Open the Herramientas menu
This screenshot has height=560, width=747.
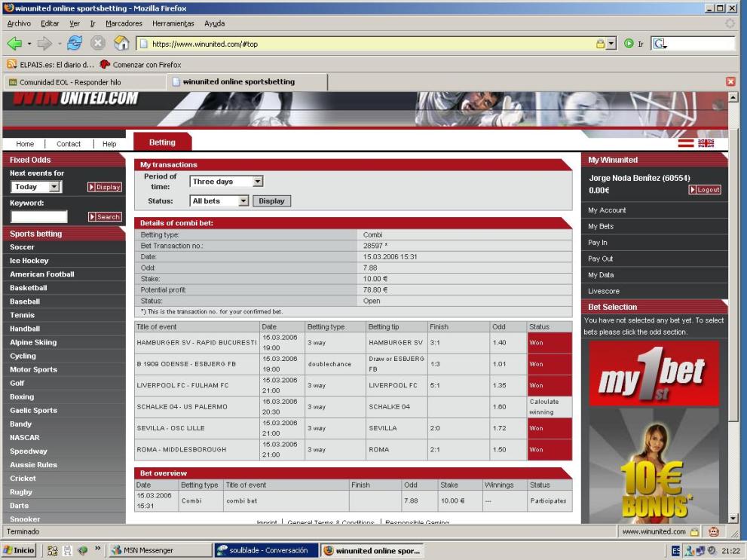[x=173, y=23]
